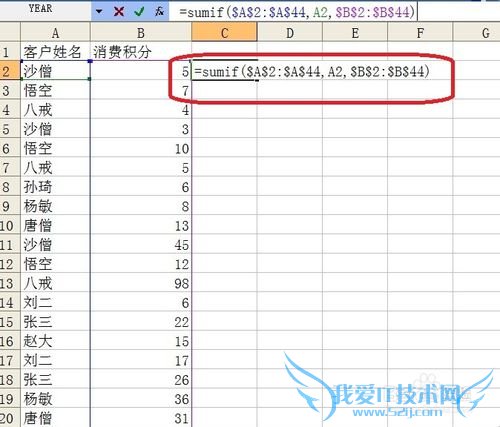Click cell B6 with value 10
500x427 pixels.
pyautogui.click(x=141, y=148)
